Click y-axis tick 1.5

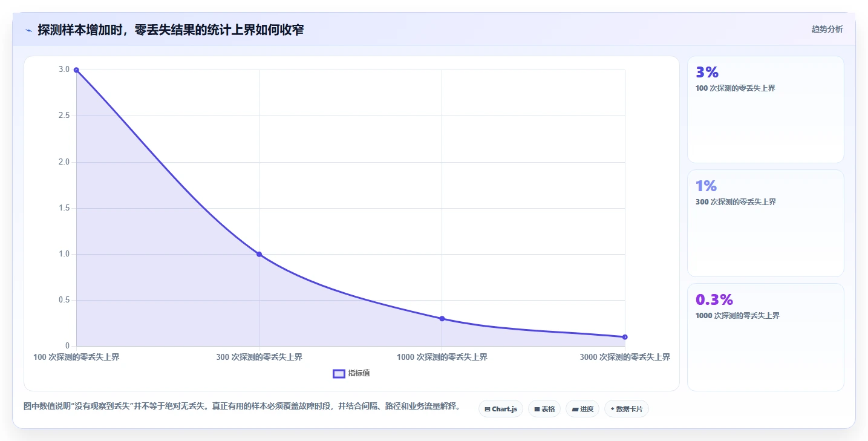(64, 208)
